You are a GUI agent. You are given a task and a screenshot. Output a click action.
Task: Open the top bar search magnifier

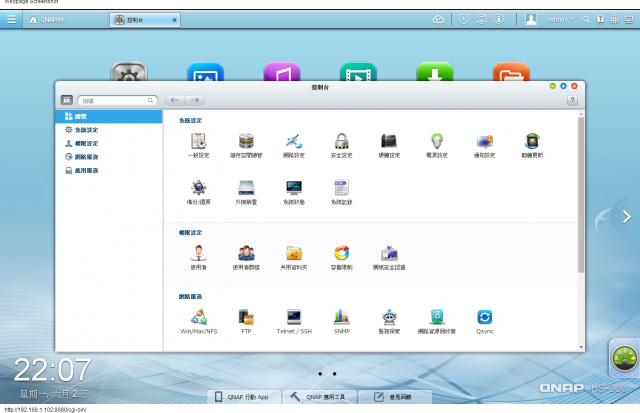pos(586,19)
